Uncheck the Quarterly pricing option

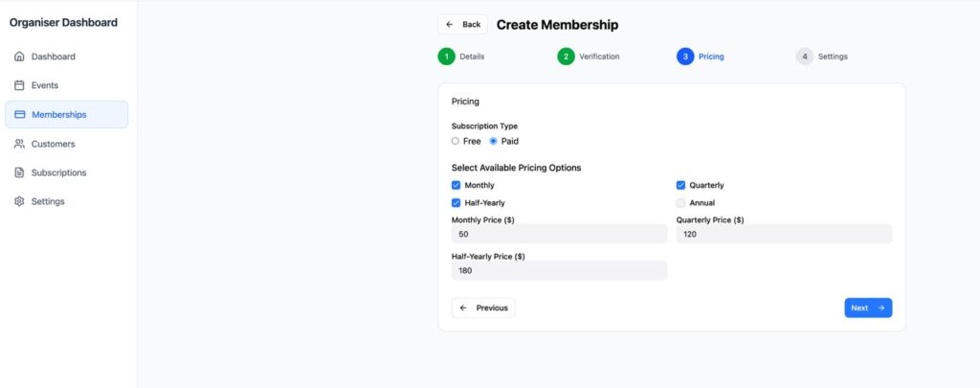point(681,185)
